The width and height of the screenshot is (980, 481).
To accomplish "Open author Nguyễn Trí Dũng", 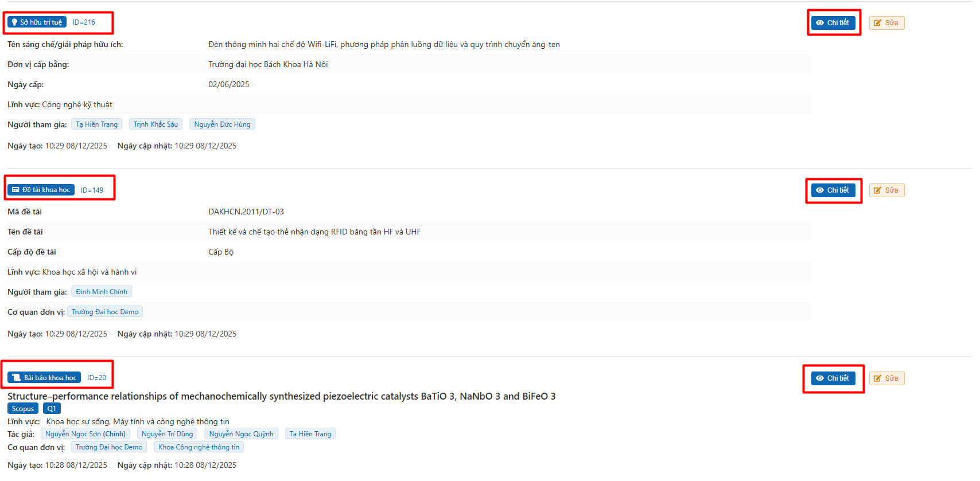I will pyautogui.click(x=167, y=434).
